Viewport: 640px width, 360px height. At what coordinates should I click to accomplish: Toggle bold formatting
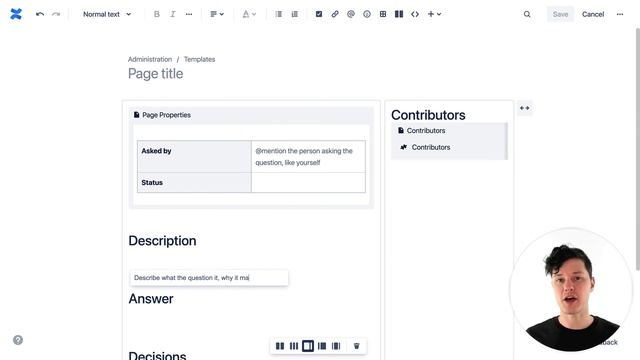pos(156,14)
